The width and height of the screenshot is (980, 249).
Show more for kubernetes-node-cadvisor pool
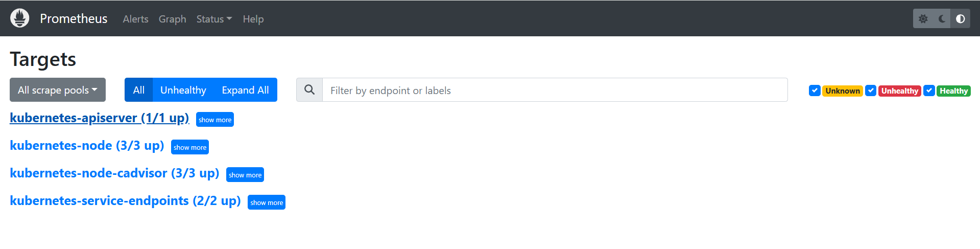245,175
